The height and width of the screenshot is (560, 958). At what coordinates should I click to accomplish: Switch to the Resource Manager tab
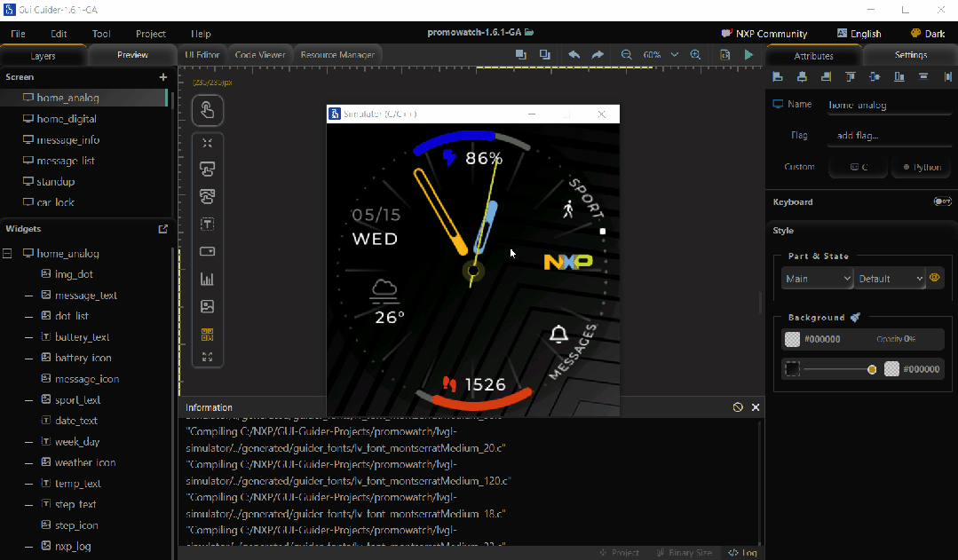pyautogui.click(x=337, y=55)
